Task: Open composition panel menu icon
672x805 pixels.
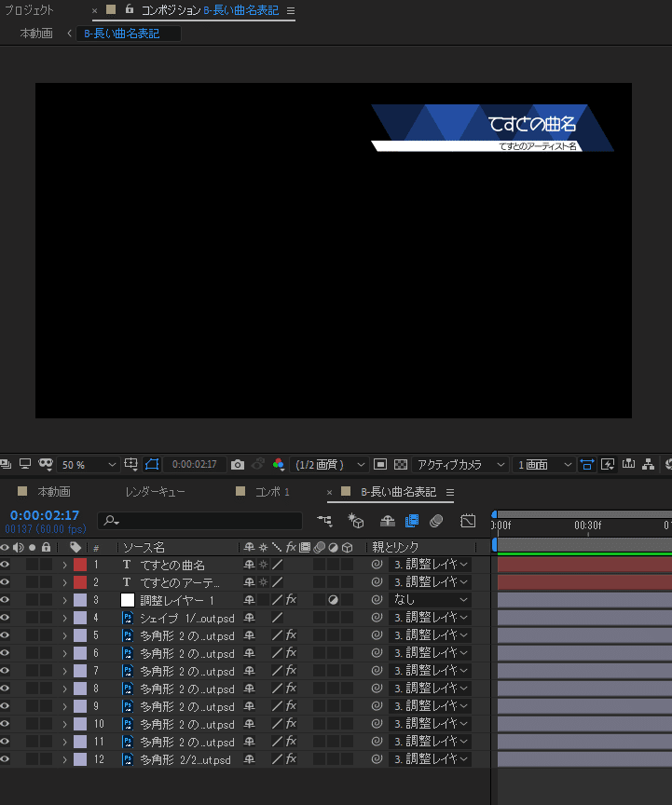Action: point(291,11)
